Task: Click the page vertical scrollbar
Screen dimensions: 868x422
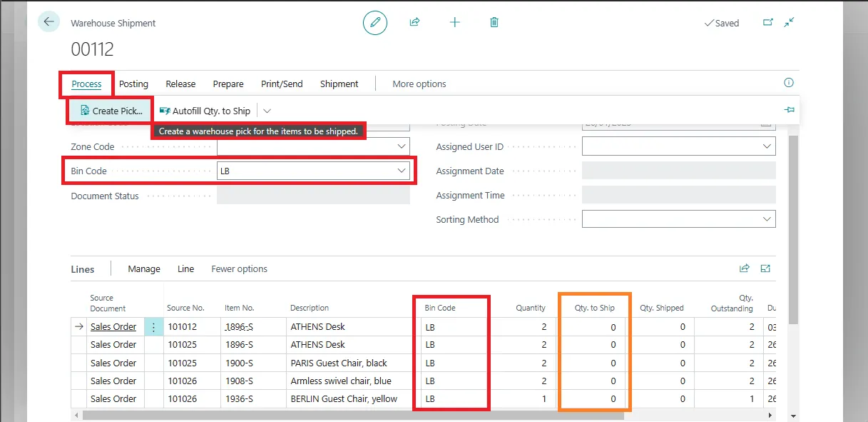Action: click(x=793, y=228)
